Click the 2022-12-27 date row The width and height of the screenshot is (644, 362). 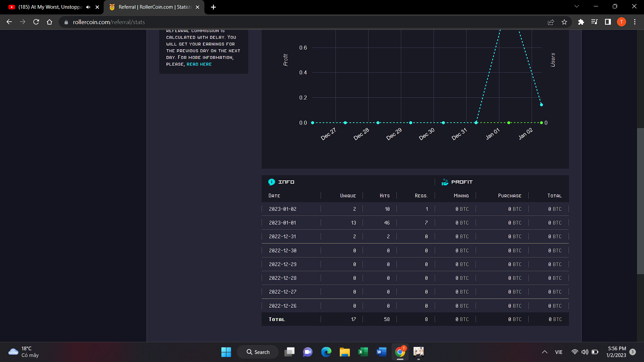click(x=415, y=292)
